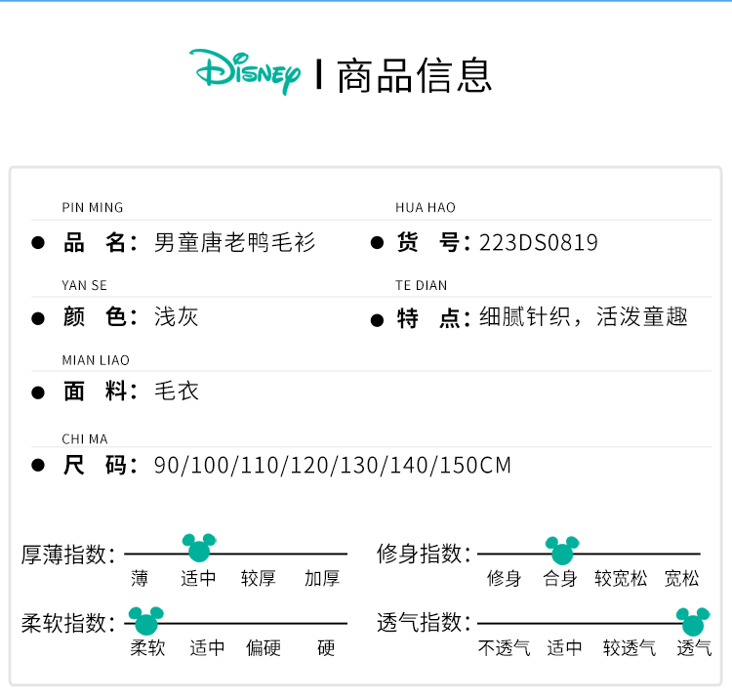Click the PIN MING label

[93, 207]
